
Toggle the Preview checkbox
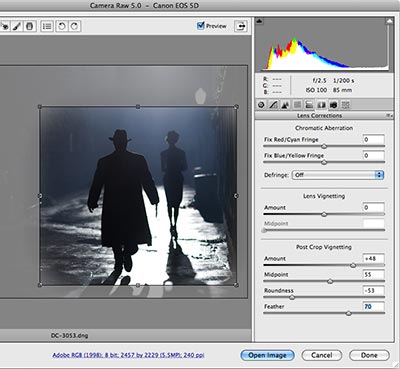coord(200,25)
